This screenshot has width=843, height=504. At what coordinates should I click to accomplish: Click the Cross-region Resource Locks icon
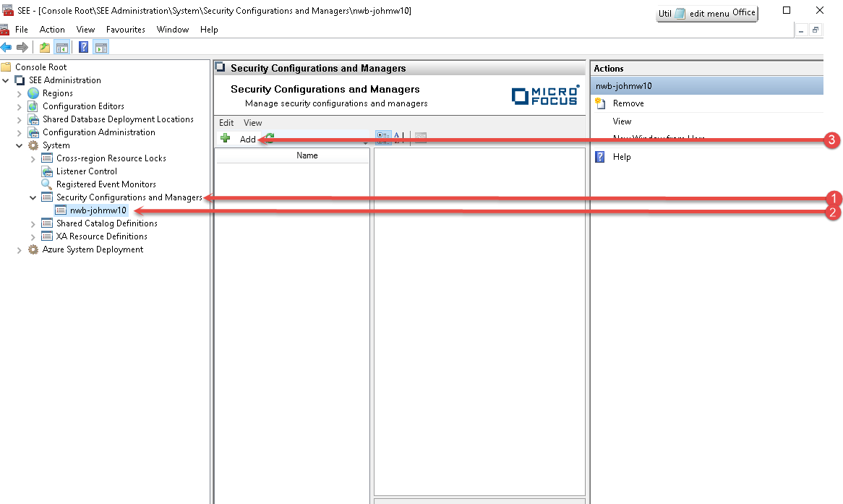tap(47, 158)
